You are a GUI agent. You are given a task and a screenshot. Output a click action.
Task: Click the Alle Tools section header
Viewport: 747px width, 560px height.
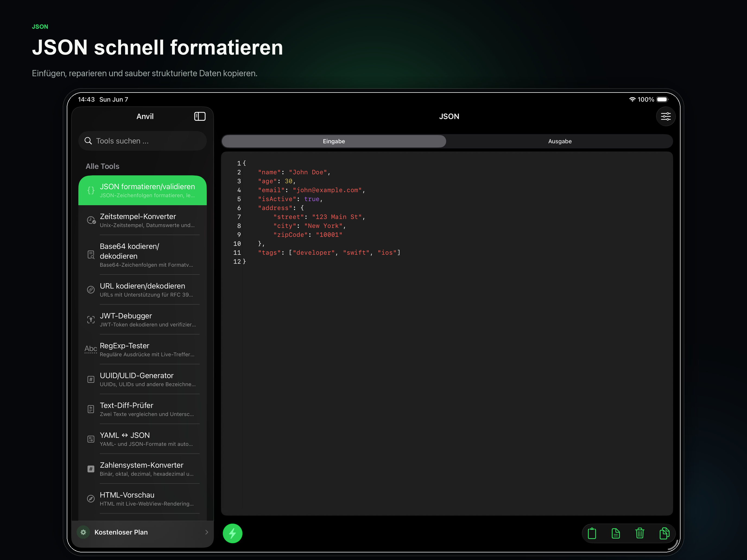tap(102, 166)
